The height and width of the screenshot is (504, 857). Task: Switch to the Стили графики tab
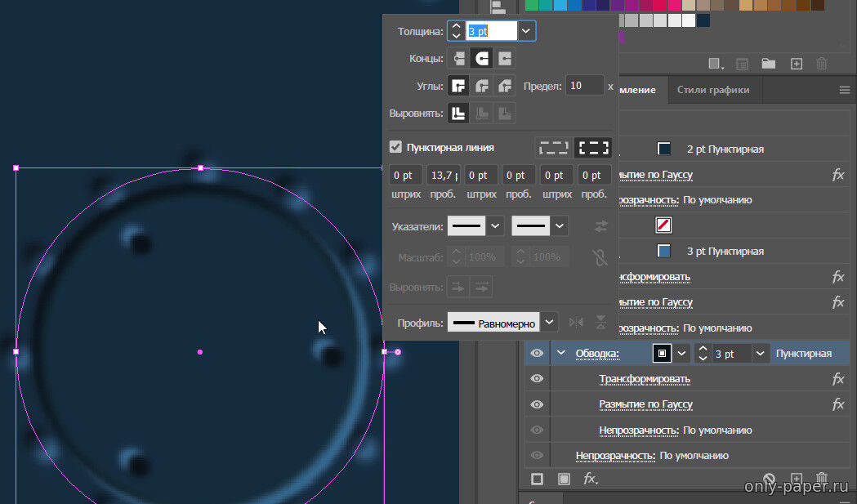[712, 90]
